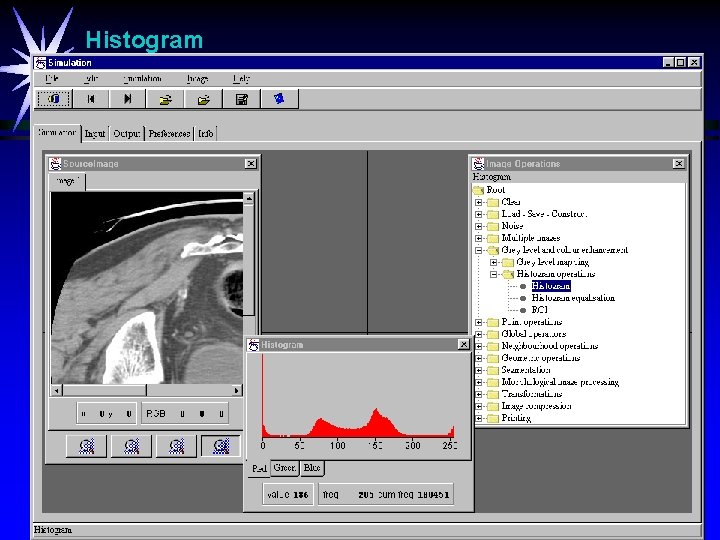
Task: Click the step-forward arrow toolbar icon
Action: click(x=128, y=99)
